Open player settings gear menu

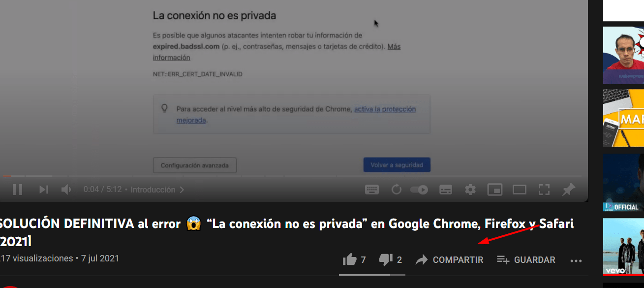point(470,190)
